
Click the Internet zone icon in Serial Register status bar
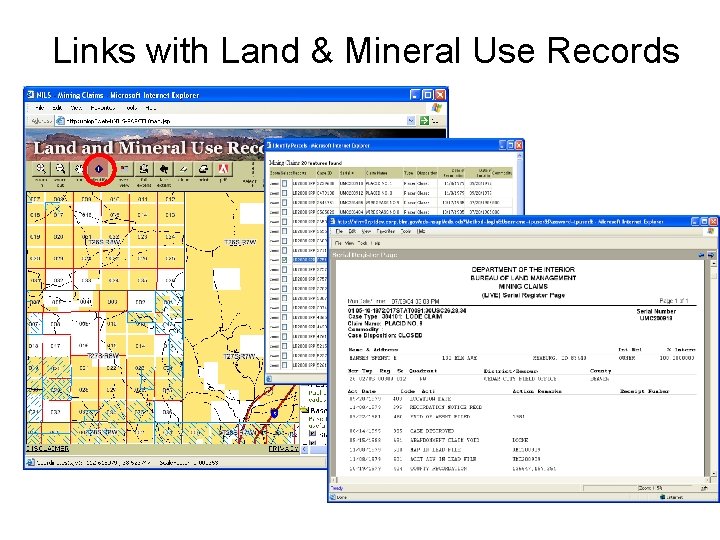pos(663,497)
